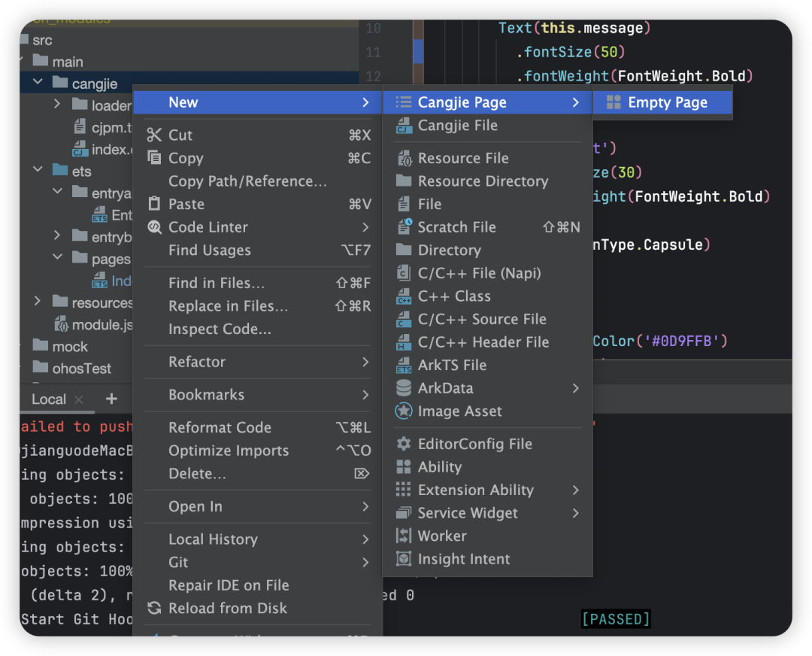Click the Reload from Disk icon

[x=154, y=609]
